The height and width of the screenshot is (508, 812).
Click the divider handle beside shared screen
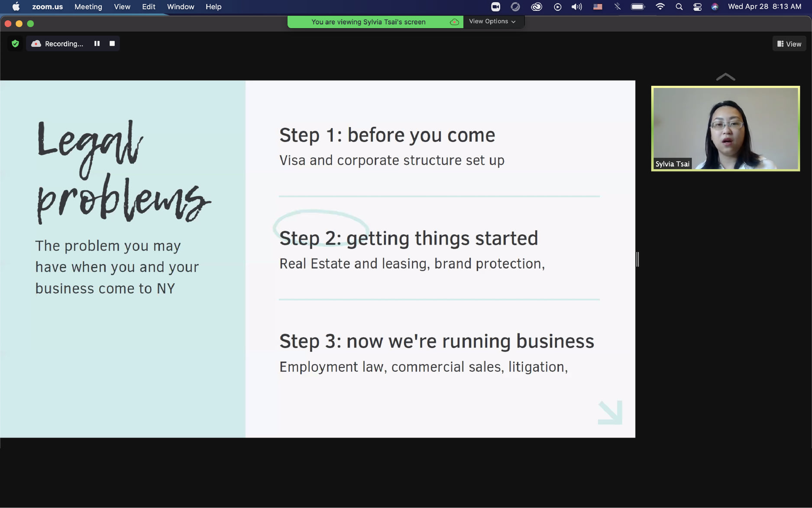pyautogui.click(x=637, y=259)
